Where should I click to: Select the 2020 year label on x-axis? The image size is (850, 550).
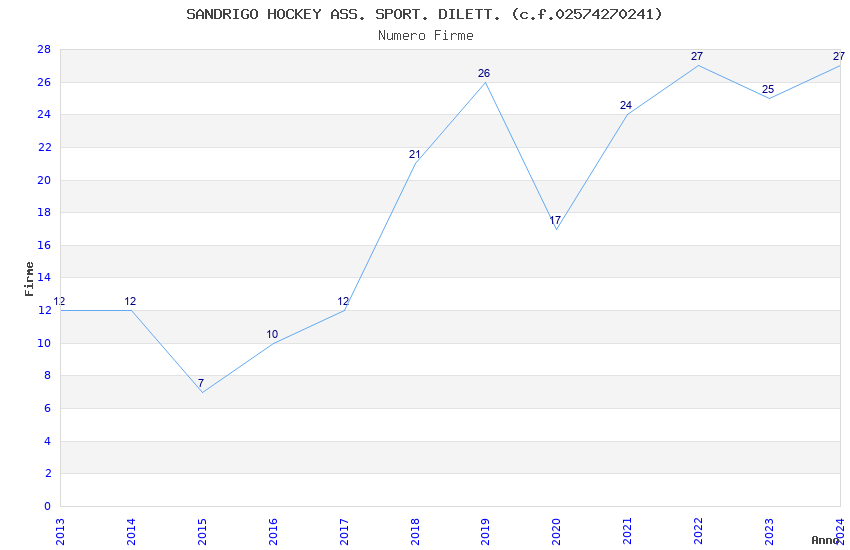tap(557, 532)
